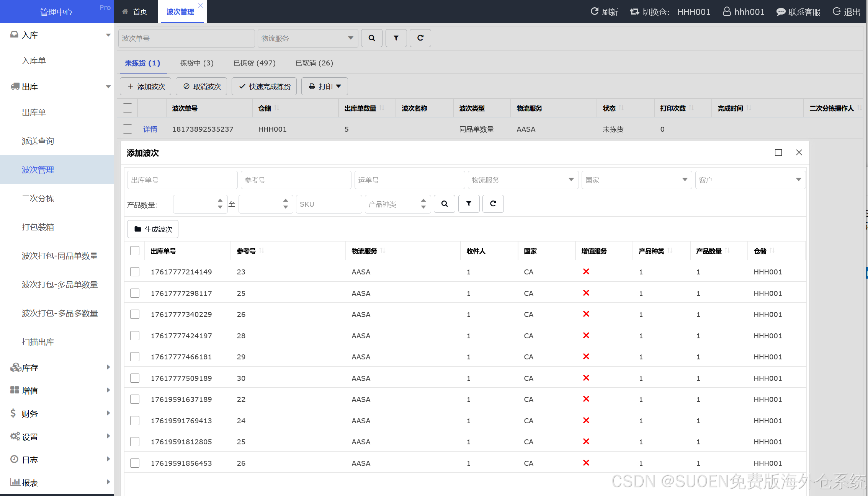The width and height of the screenshot is (868, 496).
Task: Click the 生成波次 button
Action: (153, 229)
